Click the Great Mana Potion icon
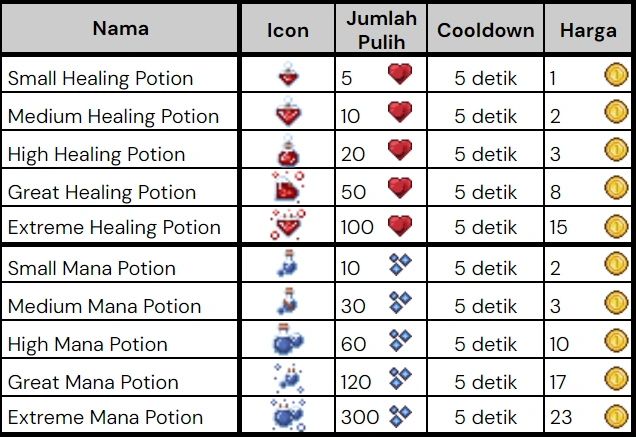The image size is (637, 437). pyautogui.click(x=289, y=379)
